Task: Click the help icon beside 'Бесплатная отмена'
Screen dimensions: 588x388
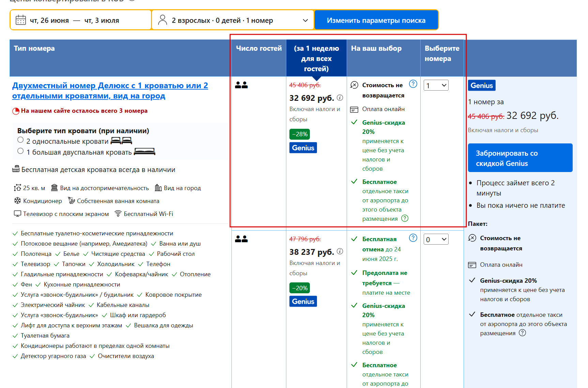Action: pyautogui.click(x=413, y=238)
